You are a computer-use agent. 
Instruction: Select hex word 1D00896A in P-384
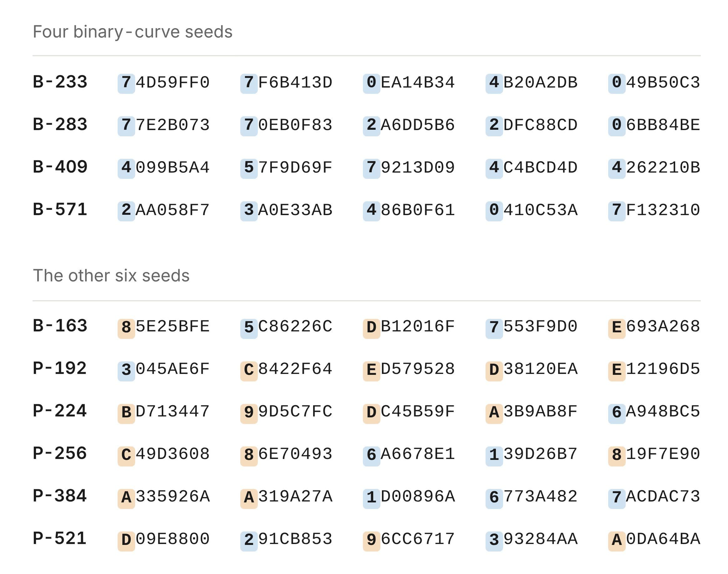coord(409,497)
